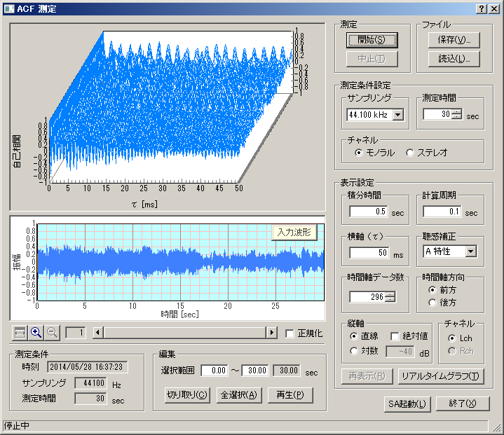Viewport: 504px width, 435px height.
Task: Click the 切り取り(C) button
Action: [x=187, y=395]
